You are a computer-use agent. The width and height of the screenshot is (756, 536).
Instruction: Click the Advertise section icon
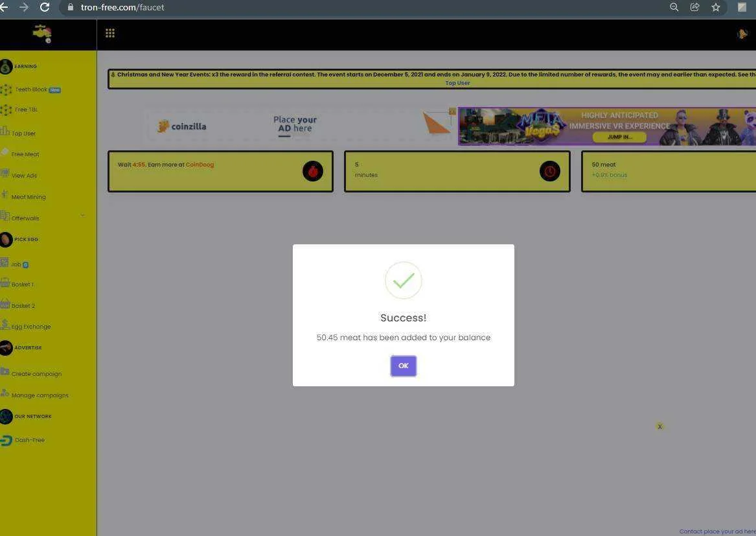pyautogui.click(x=6, y=348)
